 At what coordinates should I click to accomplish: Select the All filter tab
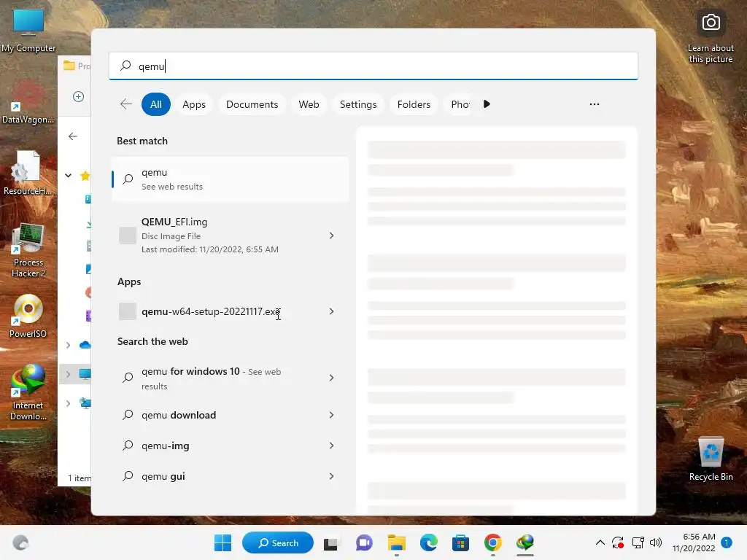point(156,104)
